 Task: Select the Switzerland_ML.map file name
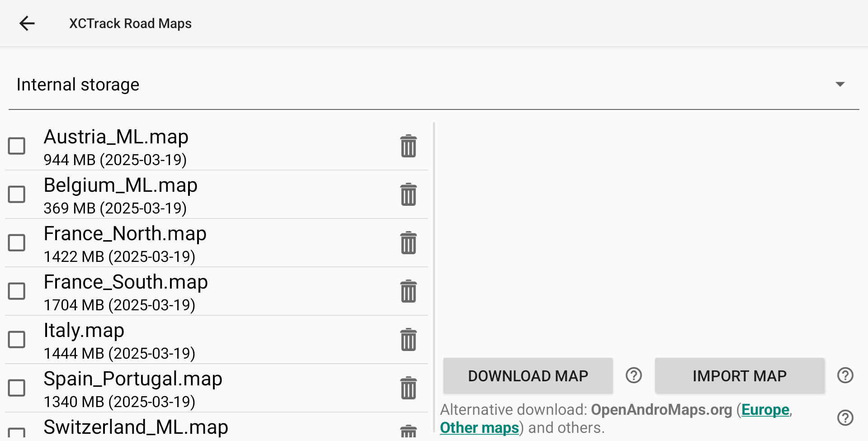[136, 427]
